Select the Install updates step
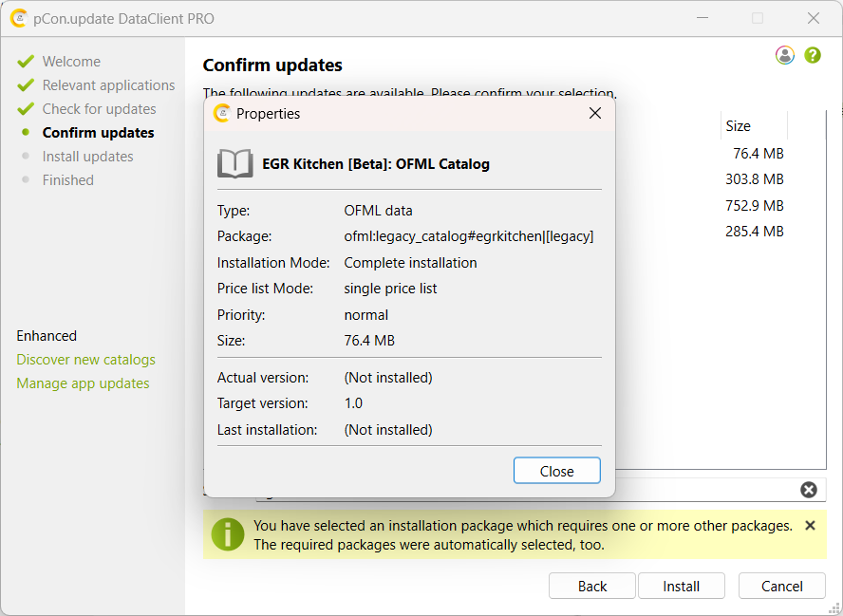 tap(87, 157)
